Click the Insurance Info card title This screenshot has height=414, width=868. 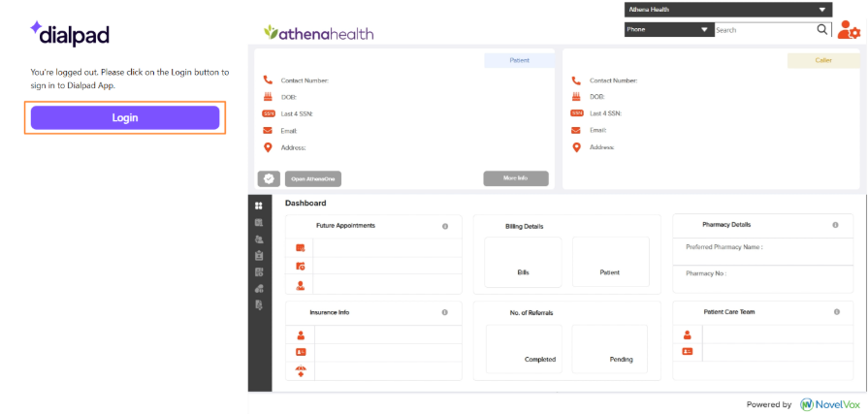pyautogui.click(x=330, y=313)
